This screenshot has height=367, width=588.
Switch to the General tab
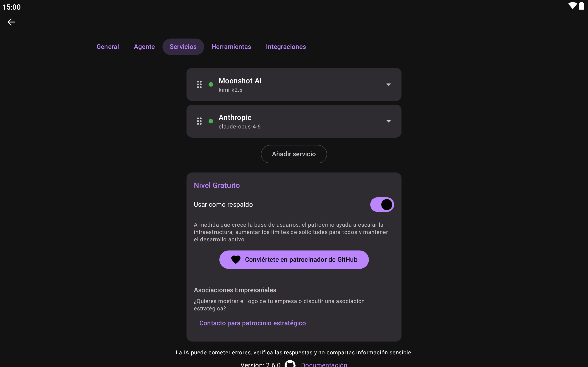coord(108,47)
